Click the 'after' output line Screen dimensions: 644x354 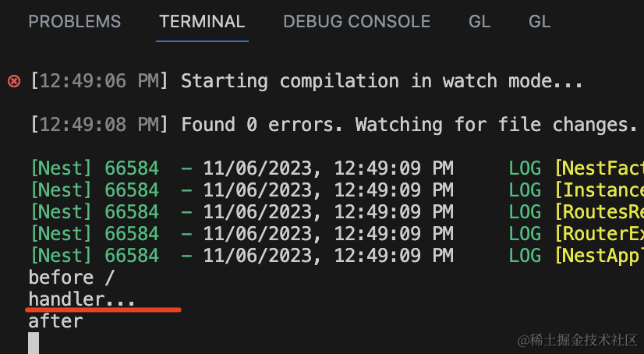(x=55, y=320)
